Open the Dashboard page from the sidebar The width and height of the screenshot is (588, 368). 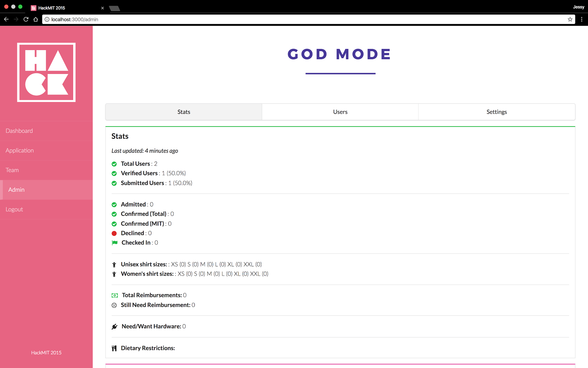pos(19,131)
